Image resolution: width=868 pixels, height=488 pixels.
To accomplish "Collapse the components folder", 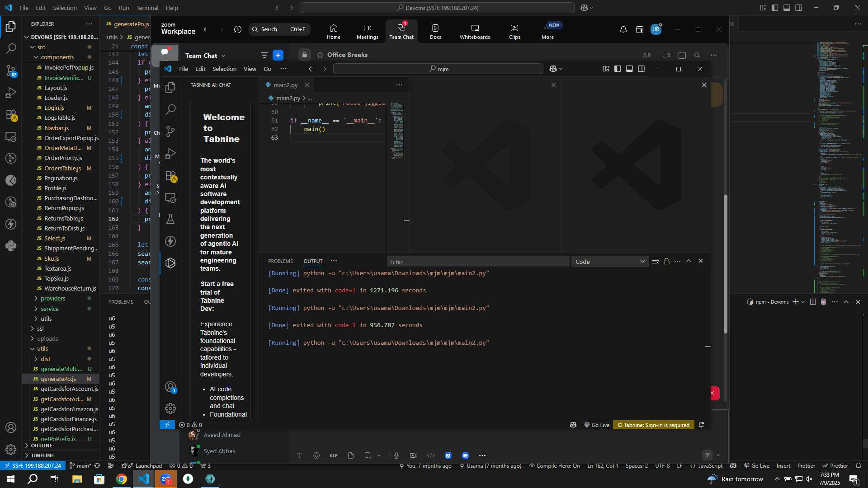I will click(x=57, y=57).
